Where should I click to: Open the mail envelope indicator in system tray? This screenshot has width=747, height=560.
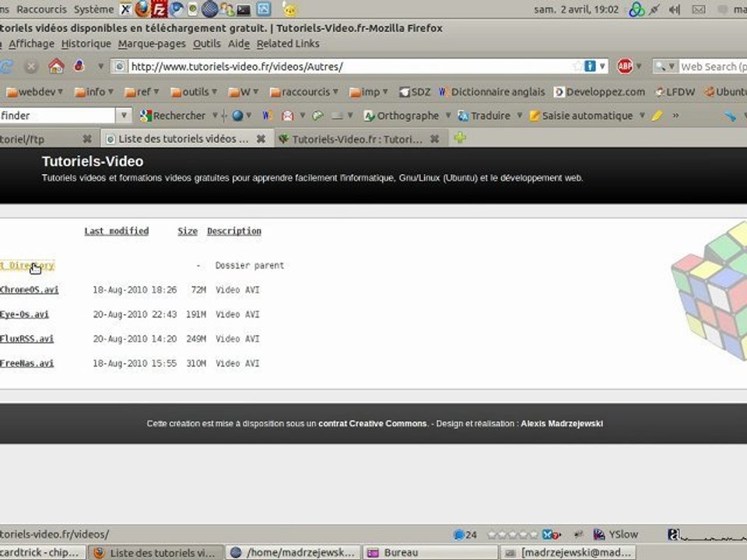click(699, 9)
